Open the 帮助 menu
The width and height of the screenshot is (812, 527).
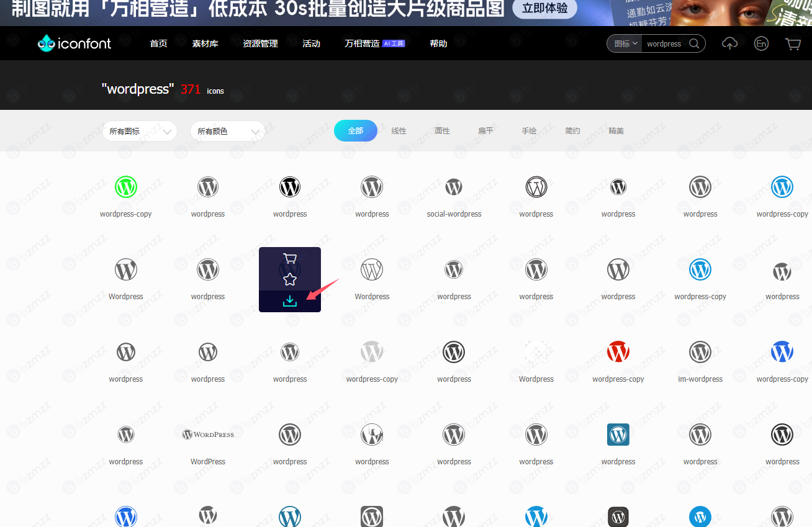[439, 43]
